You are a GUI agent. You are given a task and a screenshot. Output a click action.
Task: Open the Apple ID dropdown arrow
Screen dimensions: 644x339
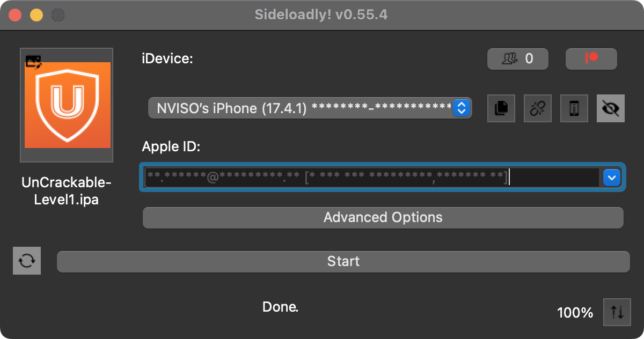[x=612, y=178]
